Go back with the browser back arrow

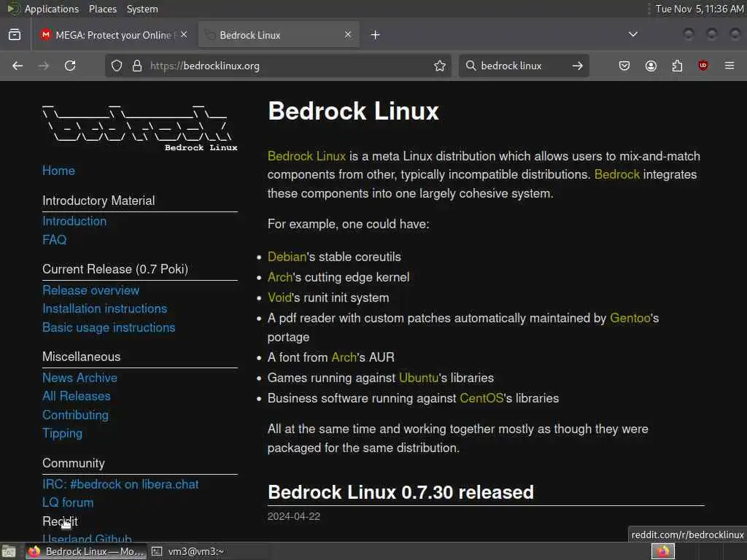coord(18,66)
